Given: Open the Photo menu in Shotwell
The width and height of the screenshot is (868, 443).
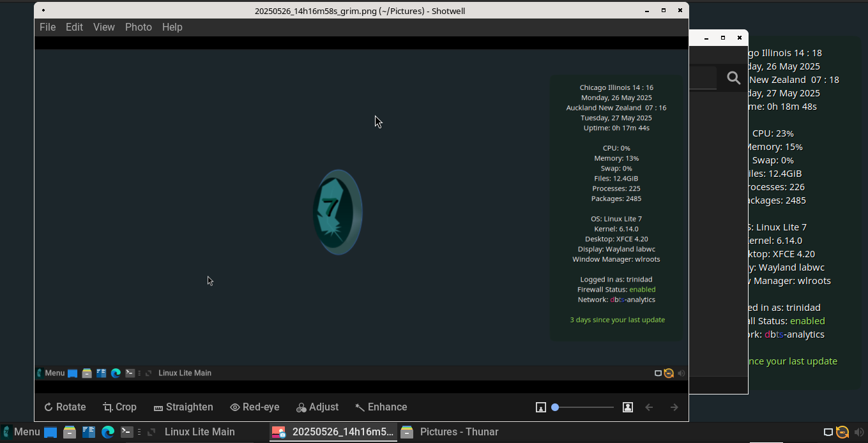Looking at the screenshot, I should click(x=139, y=27).
